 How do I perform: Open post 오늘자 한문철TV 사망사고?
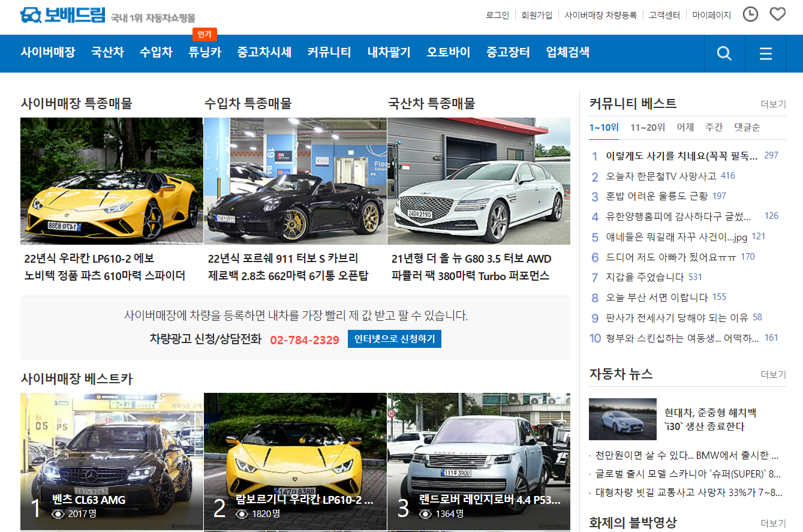661,176
